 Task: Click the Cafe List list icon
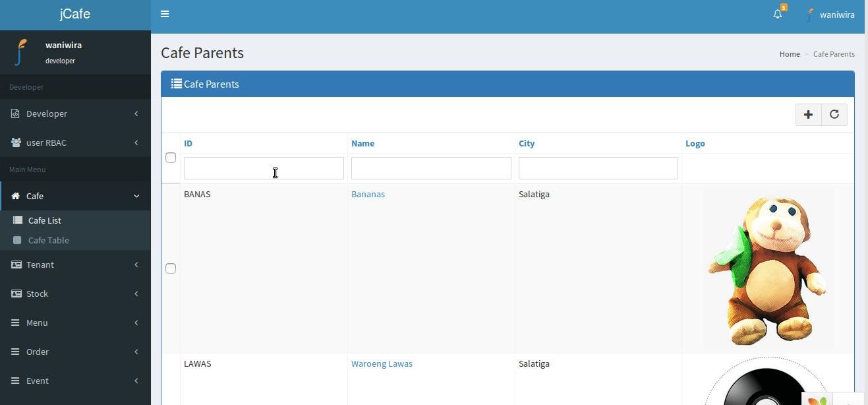click(18, 220)
